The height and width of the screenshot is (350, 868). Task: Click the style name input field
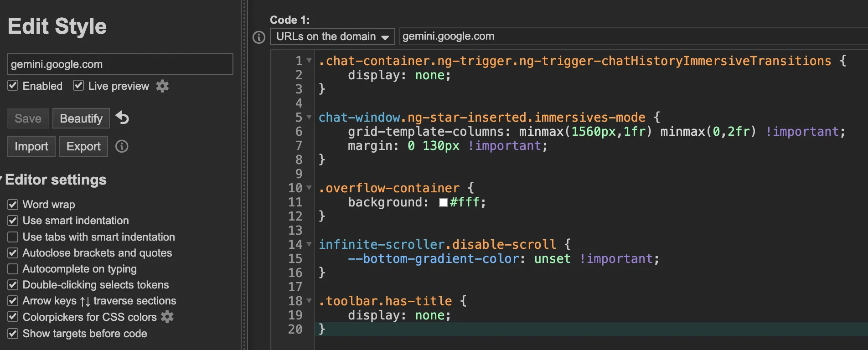[x=120, y=64]
